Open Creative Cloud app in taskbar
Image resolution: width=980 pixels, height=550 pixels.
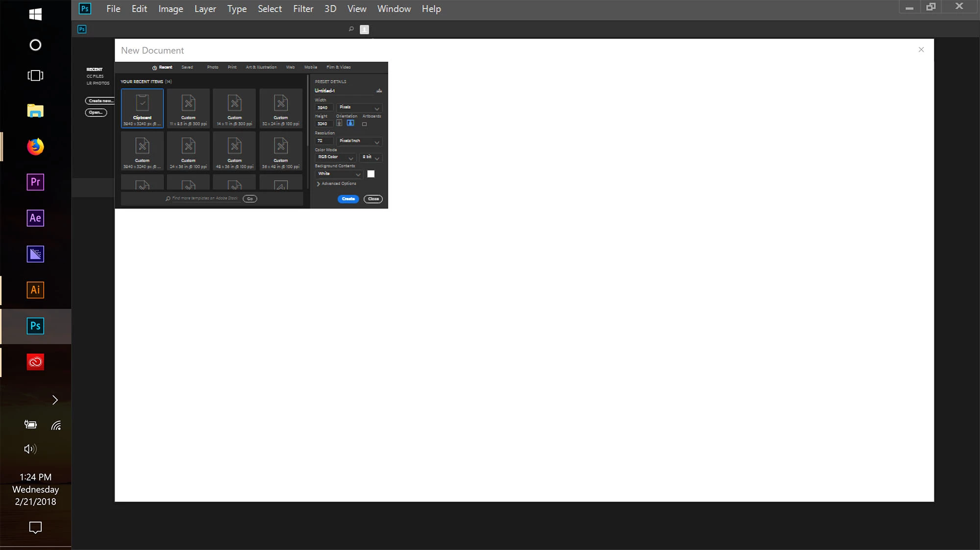coord(35,362)
